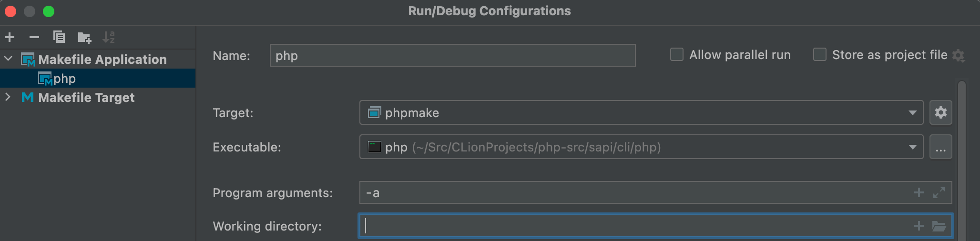The width and height of the screenshot is (980, 241).
Task: Click the Makefile Target M icon
Action: pos(28,97)
